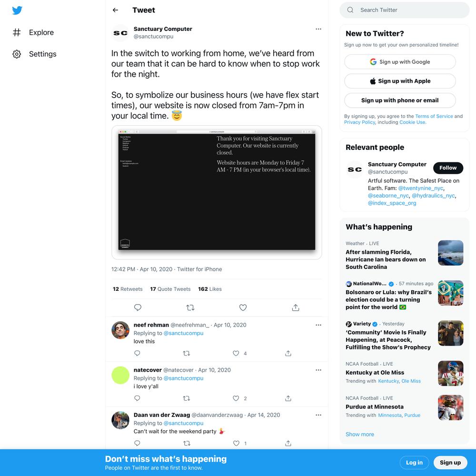This screenshot has height=476, width=476.
Task: Share the main tweet
Action: [296, 307]
